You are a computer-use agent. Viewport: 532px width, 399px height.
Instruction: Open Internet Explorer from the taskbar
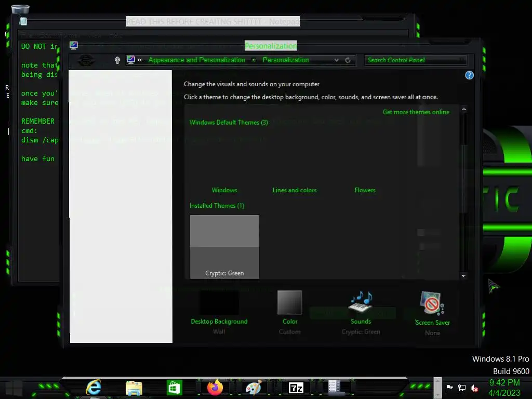tap(94, 388)
